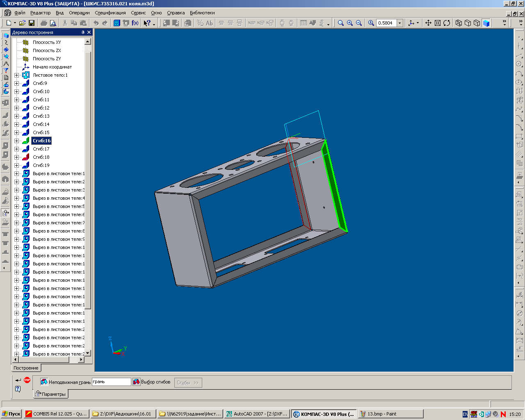Viewport: 525px width, 420px height.
Task: Toggle shaded display mode blue cube
Action: pos(486,23)
